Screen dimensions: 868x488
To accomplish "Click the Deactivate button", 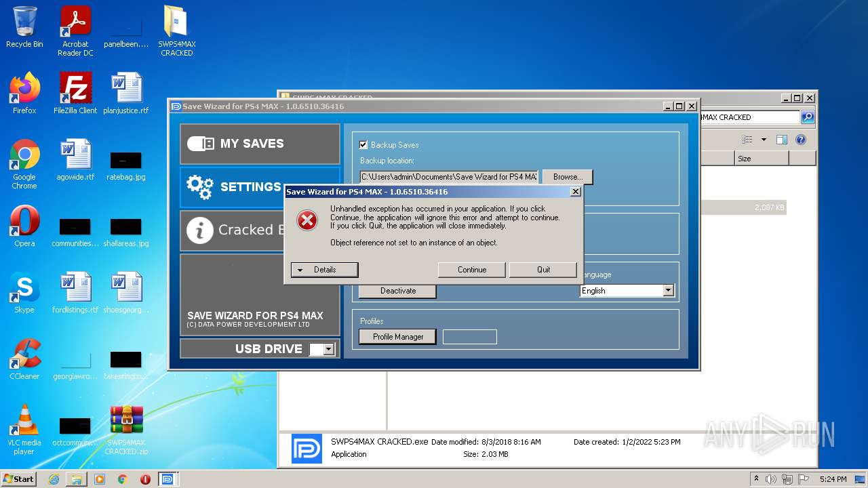I will (x=398, y=291).
